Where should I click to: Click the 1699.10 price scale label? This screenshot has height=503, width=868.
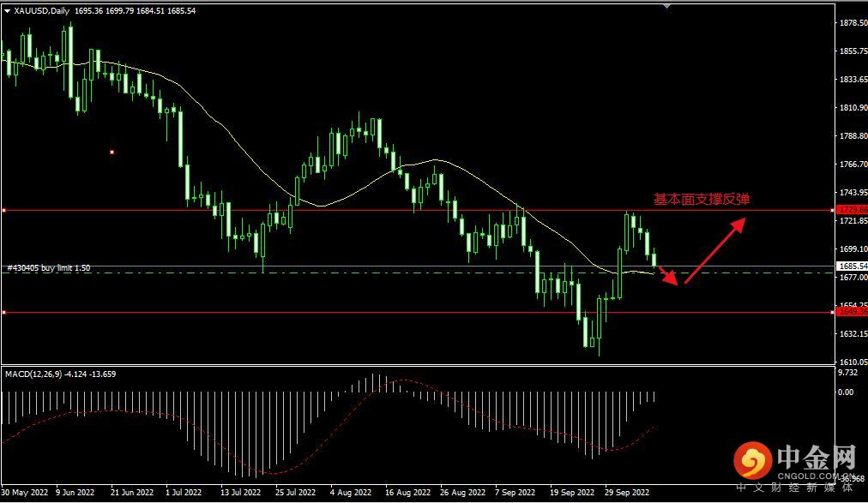tap(853, 249)
